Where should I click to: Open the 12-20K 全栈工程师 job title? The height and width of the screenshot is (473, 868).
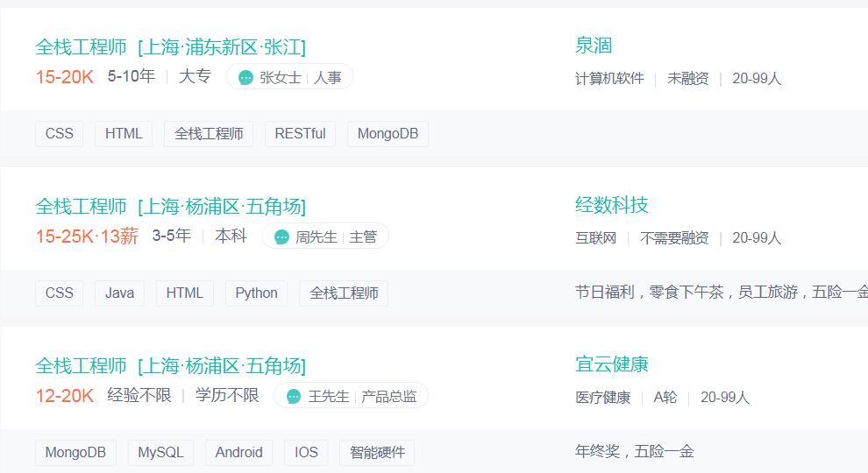(170, 365)
